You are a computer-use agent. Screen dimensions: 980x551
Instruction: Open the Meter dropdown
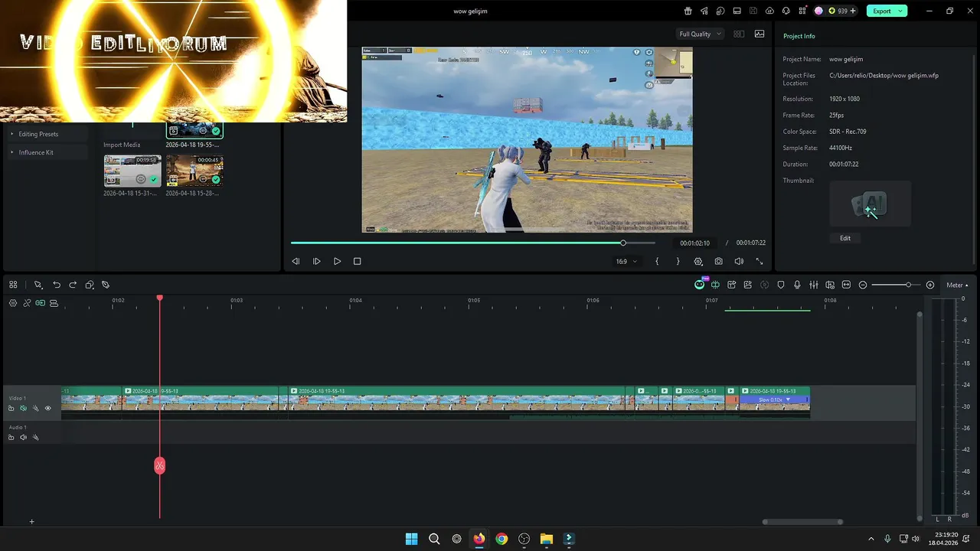click(x=957, y=285)
